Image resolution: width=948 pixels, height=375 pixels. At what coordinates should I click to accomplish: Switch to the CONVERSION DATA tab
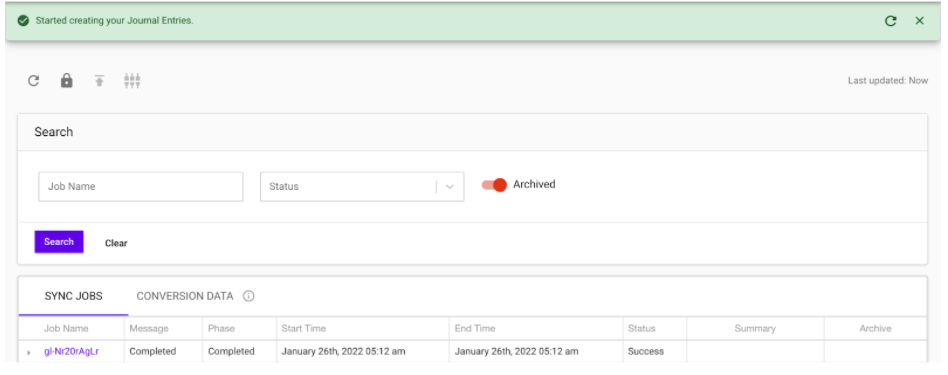(184, 296)
